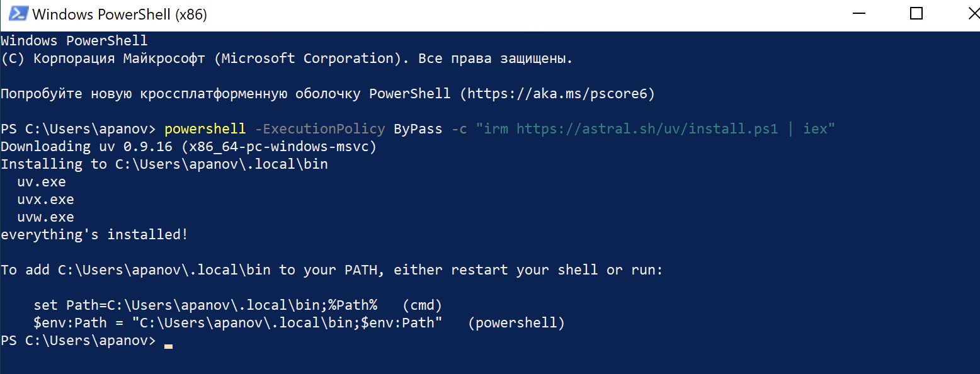This screenshot has width=980, height=374.
Task: Click the uvw.exe line
Action: point(45,217)
